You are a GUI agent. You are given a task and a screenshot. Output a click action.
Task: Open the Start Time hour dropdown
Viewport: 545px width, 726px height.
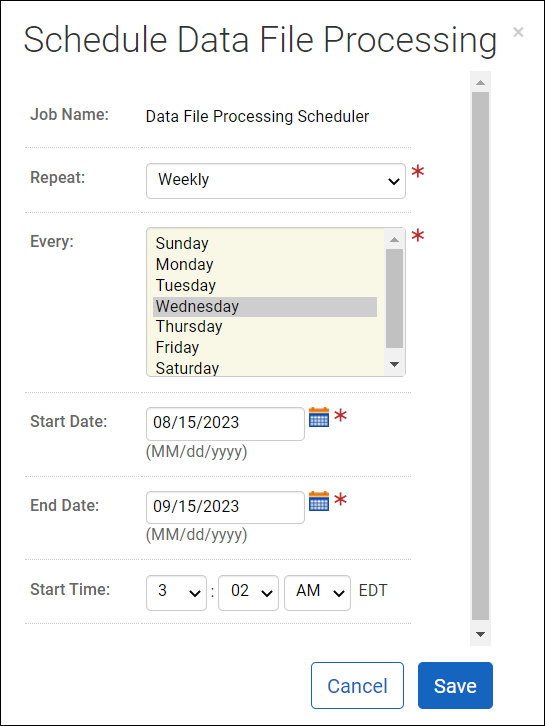(176, 593)
